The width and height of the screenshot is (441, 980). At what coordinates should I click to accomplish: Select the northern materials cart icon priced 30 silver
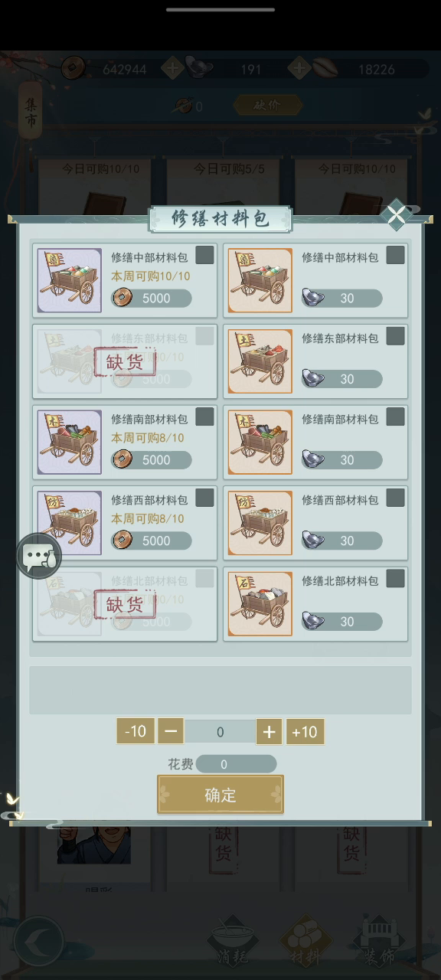[x=260, y=604]
